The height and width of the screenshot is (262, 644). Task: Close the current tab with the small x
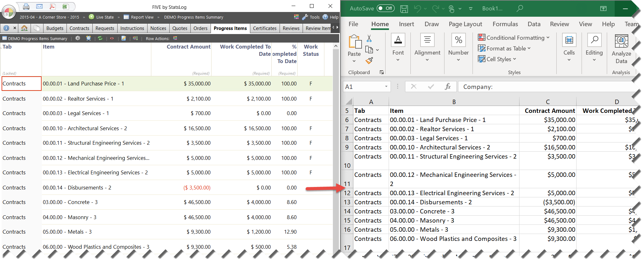(x=15, y=28)
